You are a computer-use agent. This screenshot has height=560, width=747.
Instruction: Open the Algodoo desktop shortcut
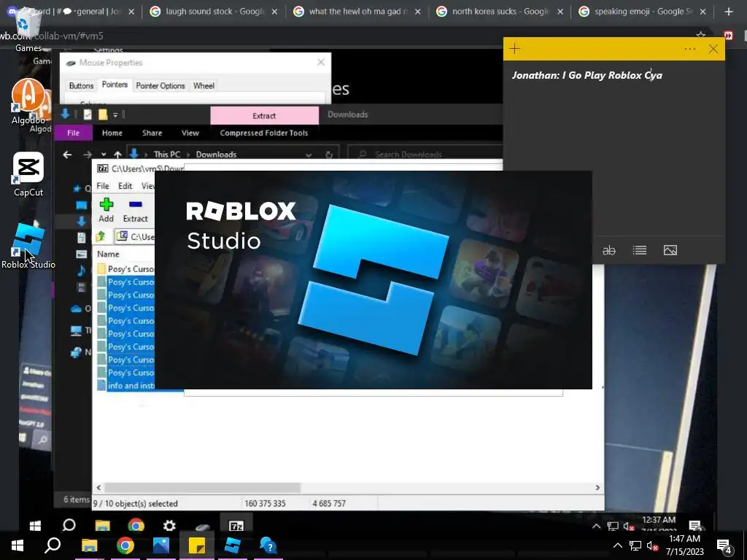click(28, 101)
